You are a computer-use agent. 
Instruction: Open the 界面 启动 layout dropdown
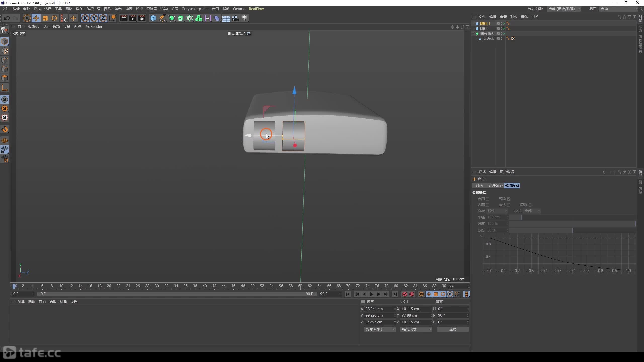pos(619,9)
